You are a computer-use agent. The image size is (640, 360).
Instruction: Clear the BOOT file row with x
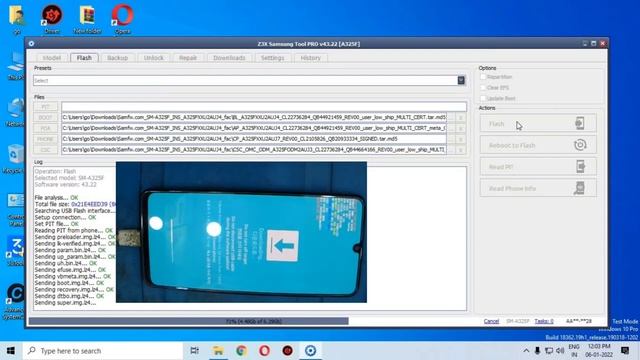[x=461, y=118]
